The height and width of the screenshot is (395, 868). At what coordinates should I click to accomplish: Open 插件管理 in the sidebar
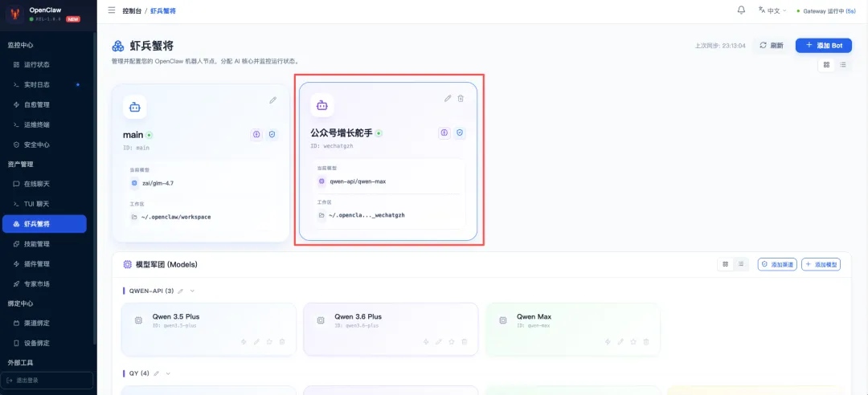point(44,263)
